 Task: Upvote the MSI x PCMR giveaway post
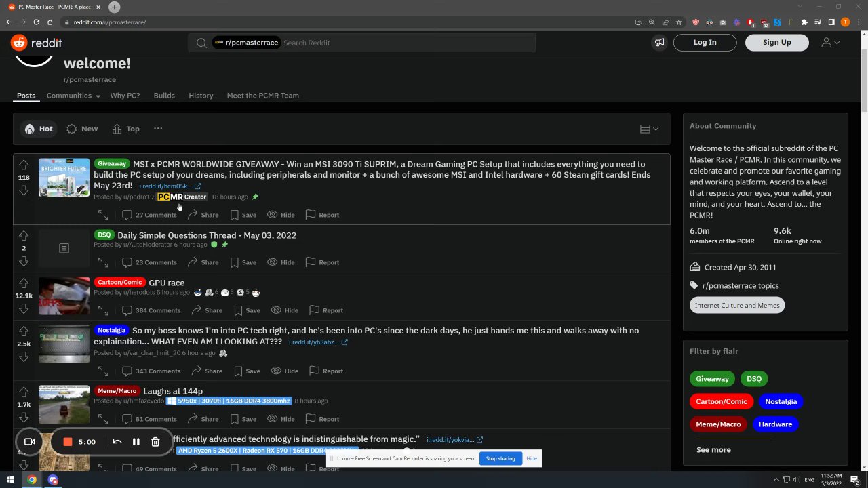[x=24, y=165]
